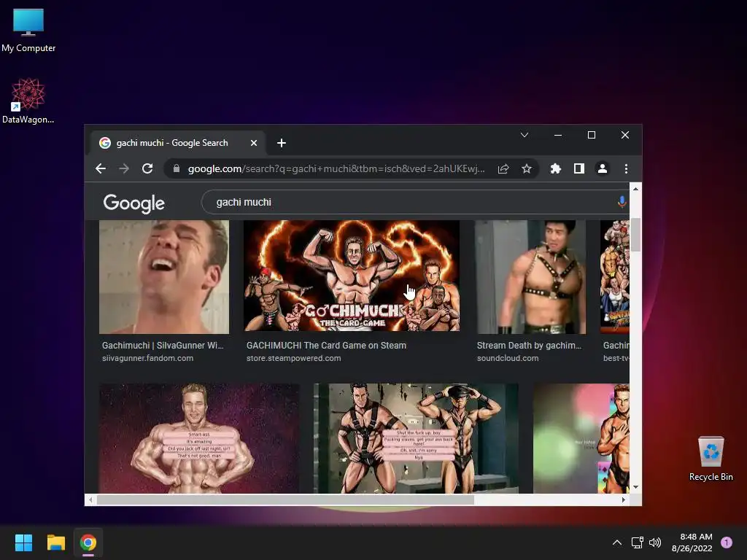
Task: Open the muscular man speech bubbles image
Action: (199, 438)
